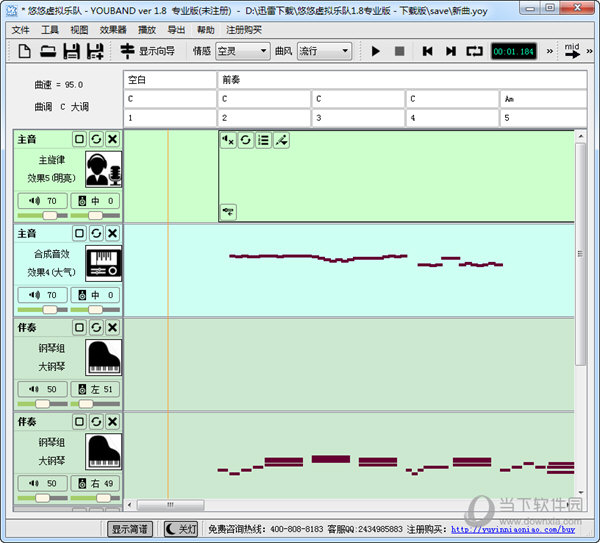This screenshot has width=600, height=543.
Task: Delete the 右 49 piano track with its X
Action: click(x=112, y=421)
